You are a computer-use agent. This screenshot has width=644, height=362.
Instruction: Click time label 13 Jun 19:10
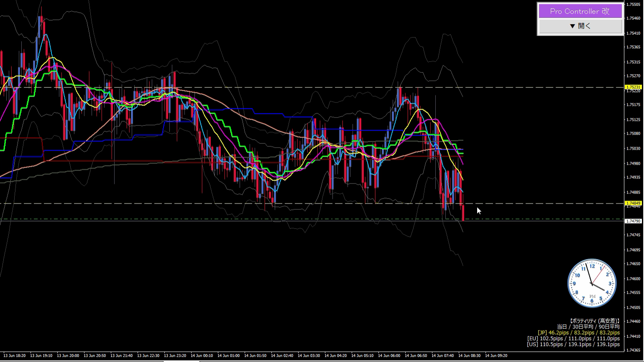coord(41,356)
